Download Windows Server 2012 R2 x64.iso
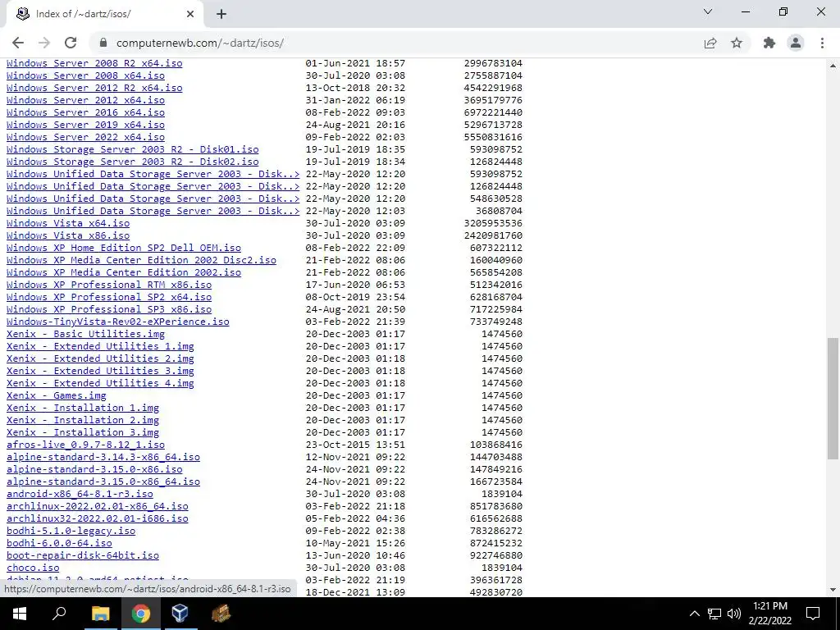840x630 pixels. [x=94, y=88]
